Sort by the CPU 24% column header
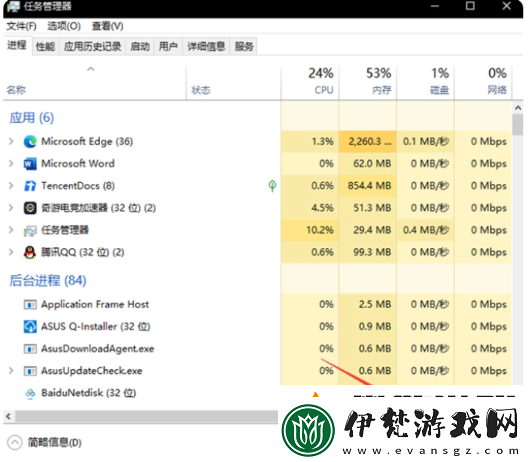Image resolution: width=528 pixels, height=462 pixels. tap(310, 82)
